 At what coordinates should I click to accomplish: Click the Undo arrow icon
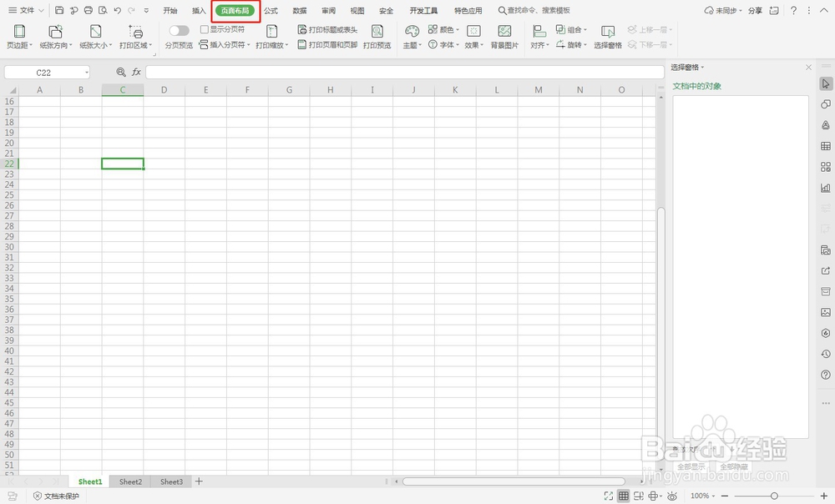pos(117,10)
